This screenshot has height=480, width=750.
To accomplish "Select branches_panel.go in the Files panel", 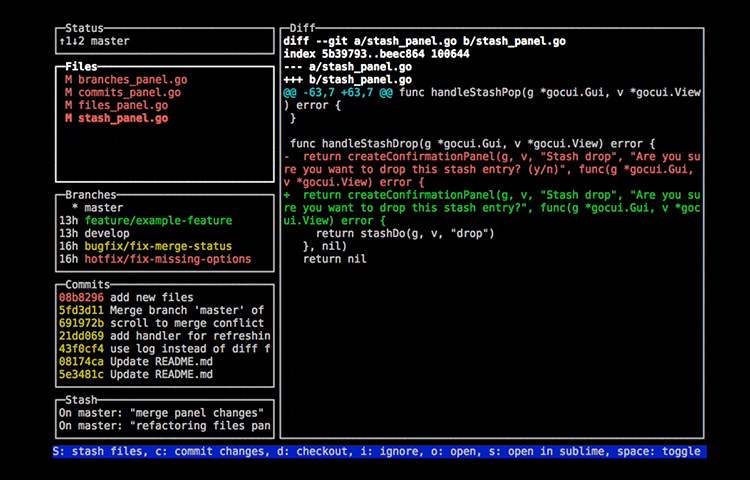I will point(132,79).
